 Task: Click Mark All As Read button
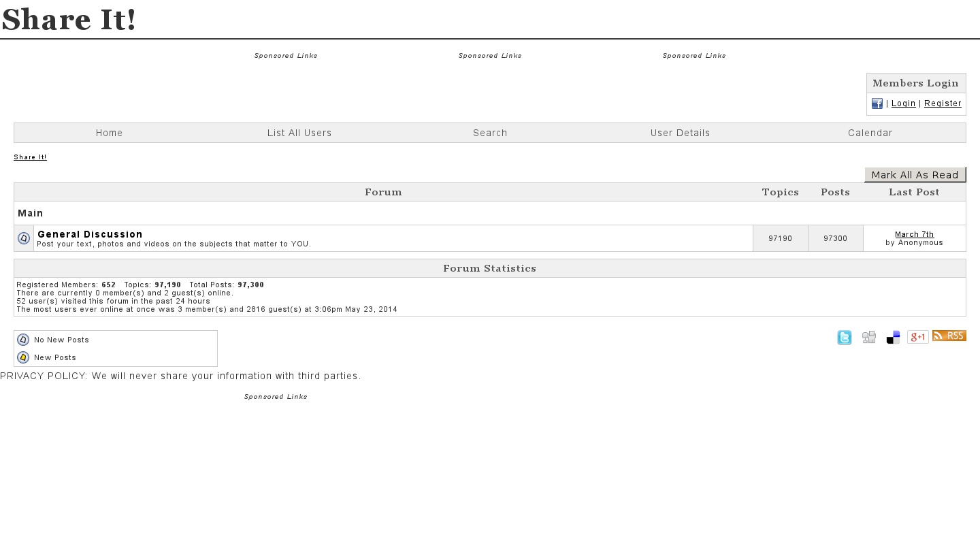pyautogui.click(x=915, y=175)
